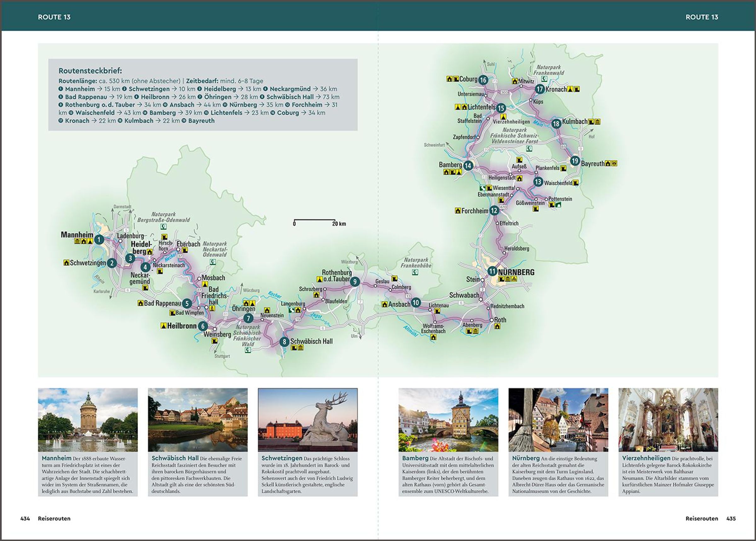Image resolution: width=756 pixels, height=541 pixels.
Task: Open the Mannheim water tower photo
Action: 88,420
